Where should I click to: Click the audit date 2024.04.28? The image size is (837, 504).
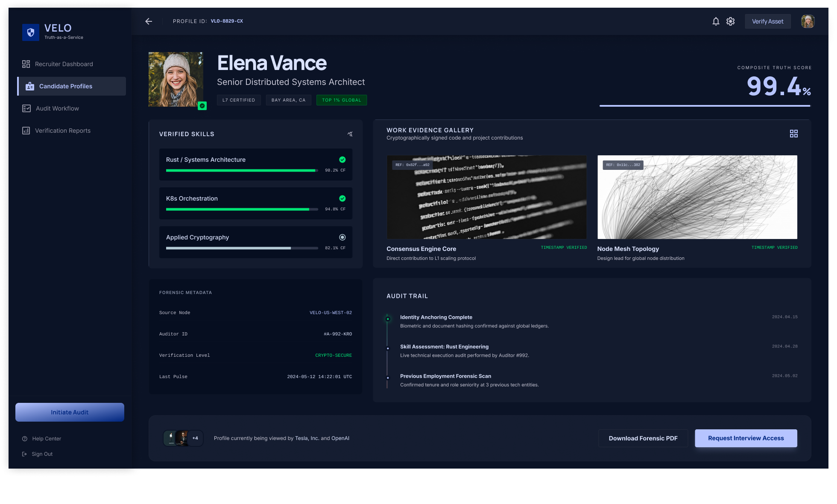point(785,347)
